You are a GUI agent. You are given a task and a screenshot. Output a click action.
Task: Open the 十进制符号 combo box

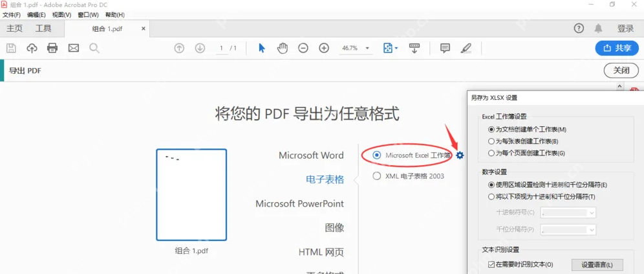point(568,212)
